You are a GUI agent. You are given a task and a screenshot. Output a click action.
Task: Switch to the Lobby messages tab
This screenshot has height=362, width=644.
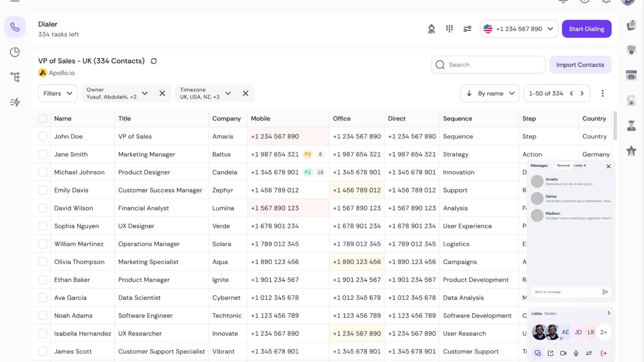pos(579,166)
